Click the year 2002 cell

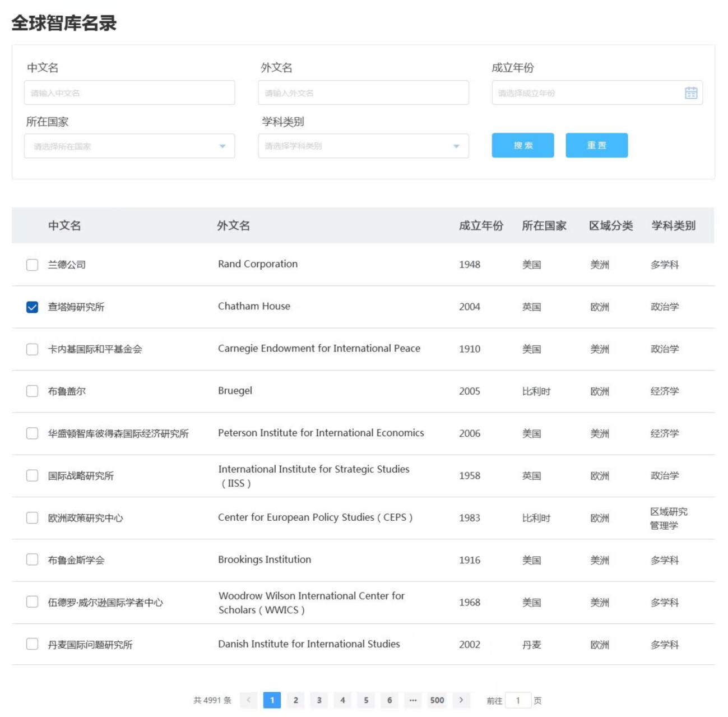pyautogui.click(x=470, y=645)
